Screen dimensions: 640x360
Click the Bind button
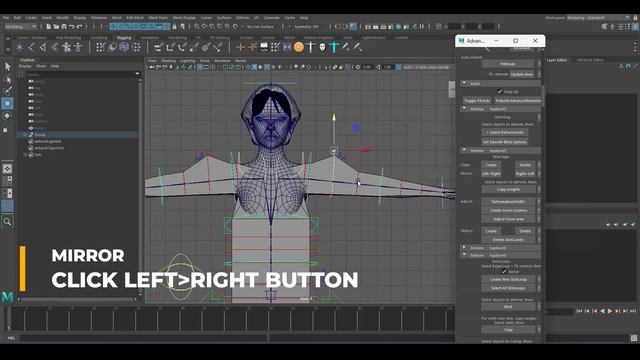[508, 307]
